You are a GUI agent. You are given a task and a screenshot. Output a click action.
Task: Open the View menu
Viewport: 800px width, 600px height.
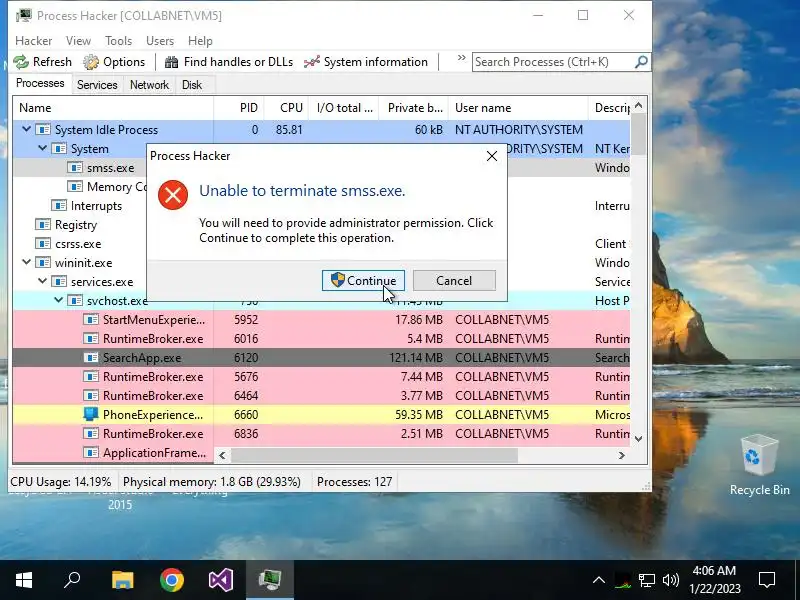[78, 41]
